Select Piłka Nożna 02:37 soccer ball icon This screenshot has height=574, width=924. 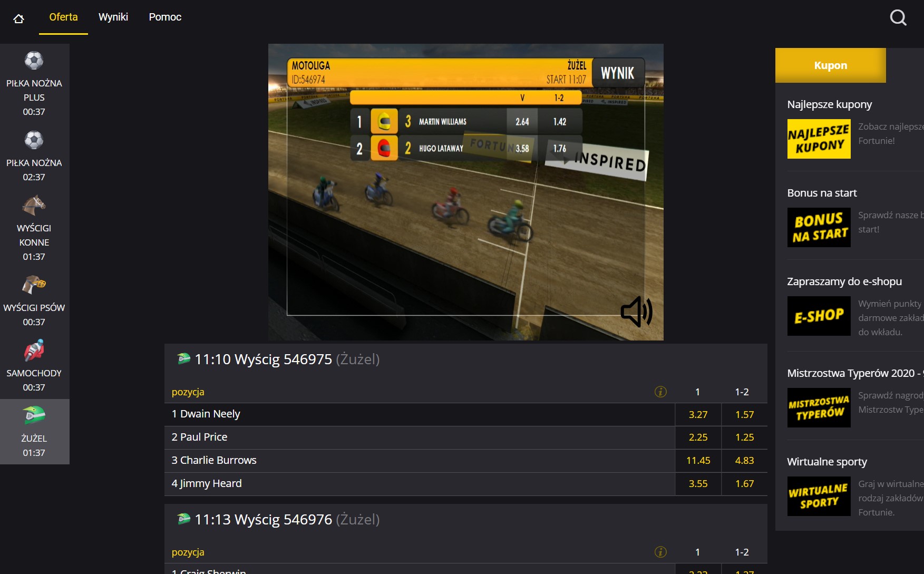(34, 140)
